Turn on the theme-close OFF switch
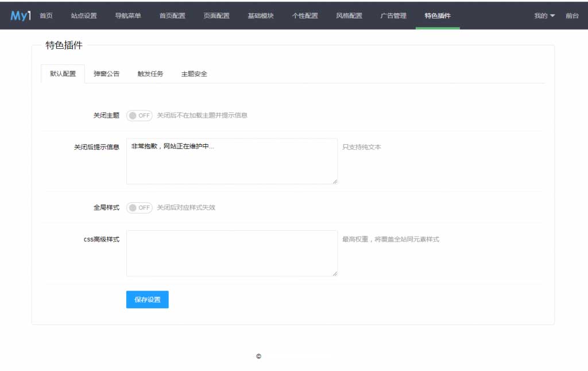 [139, 115]
